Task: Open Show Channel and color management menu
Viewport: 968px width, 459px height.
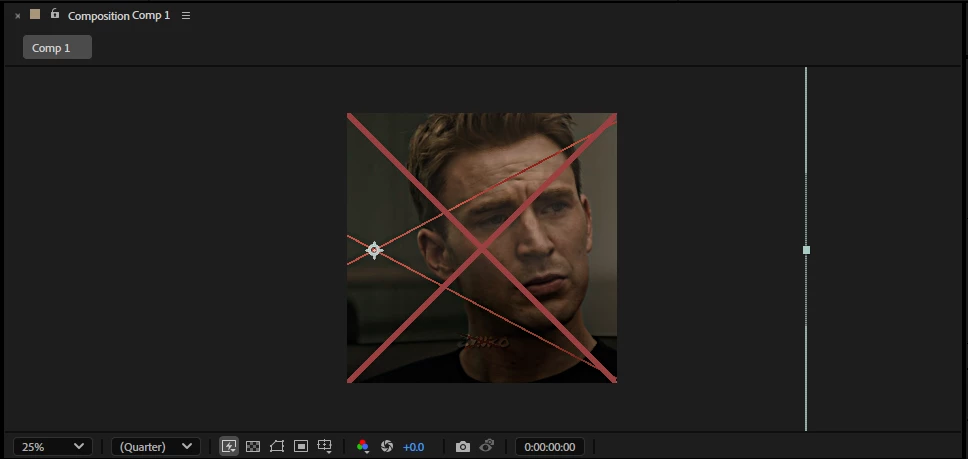Action: (363, 447)
